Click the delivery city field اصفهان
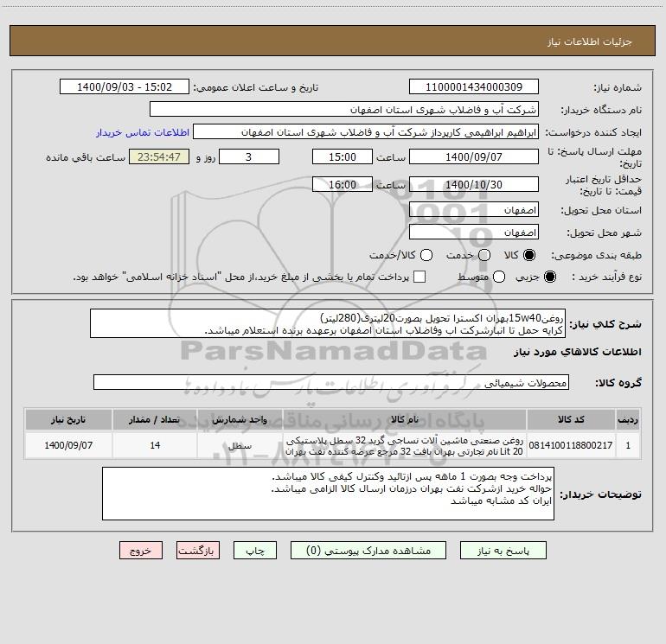The image size is (666, 644). [x=474, y=233]
